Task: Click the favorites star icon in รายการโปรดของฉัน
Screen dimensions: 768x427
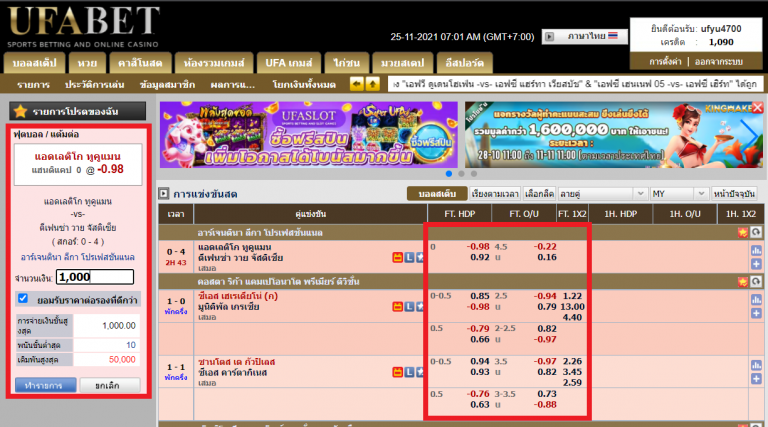Action: tap(21, 112)
